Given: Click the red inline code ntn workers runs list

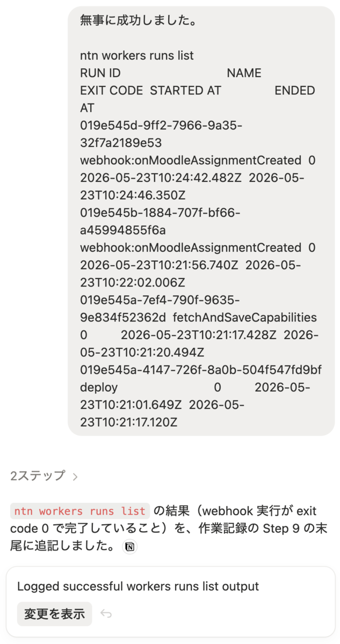Looking at the screenshot, I should point(80,510).
